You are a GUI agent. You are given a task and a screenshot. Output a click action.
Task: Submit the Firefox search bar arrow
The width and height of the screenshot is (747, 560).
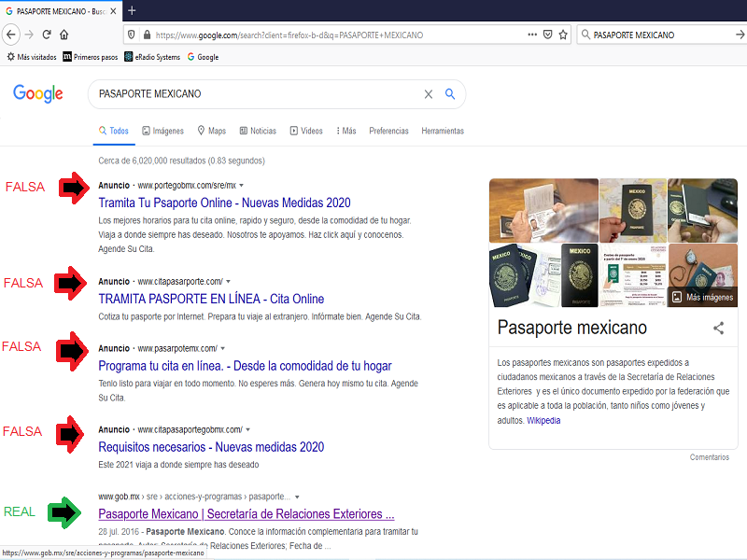[740, 35]
